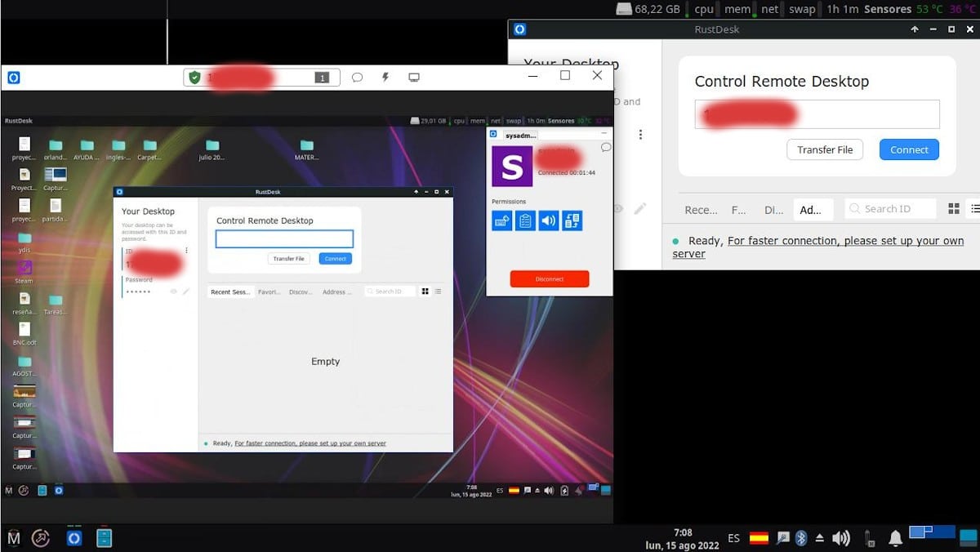Click the Sensores label in host top panel
This screenshot has width=980, height=552.
click(x=888, y=9)
